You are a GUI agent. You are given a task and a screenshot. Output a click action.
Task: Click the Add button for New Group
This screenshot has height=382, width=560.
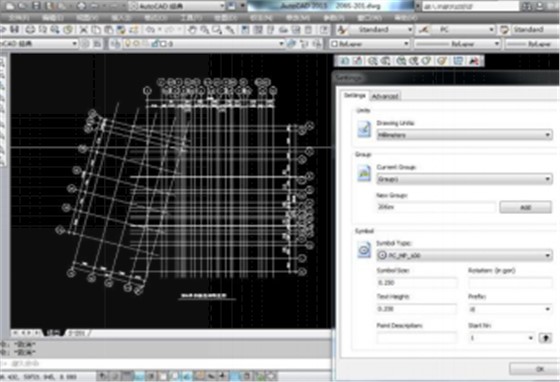525,207
